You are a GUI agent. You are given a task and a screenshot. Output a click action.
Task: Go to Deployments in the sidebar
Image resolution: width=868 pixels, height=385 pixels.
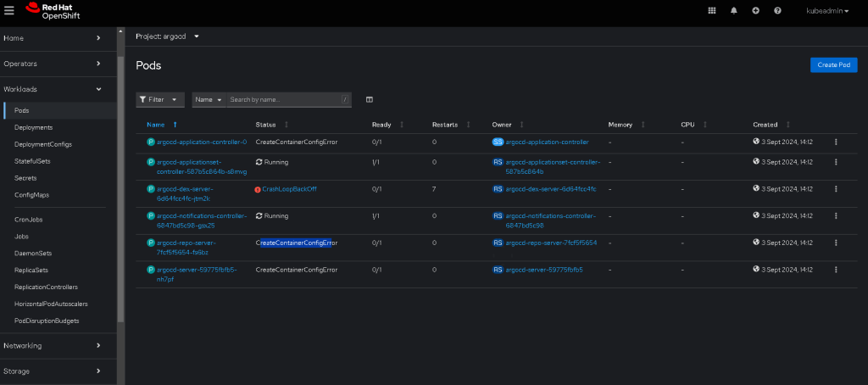tap(34, 127)
